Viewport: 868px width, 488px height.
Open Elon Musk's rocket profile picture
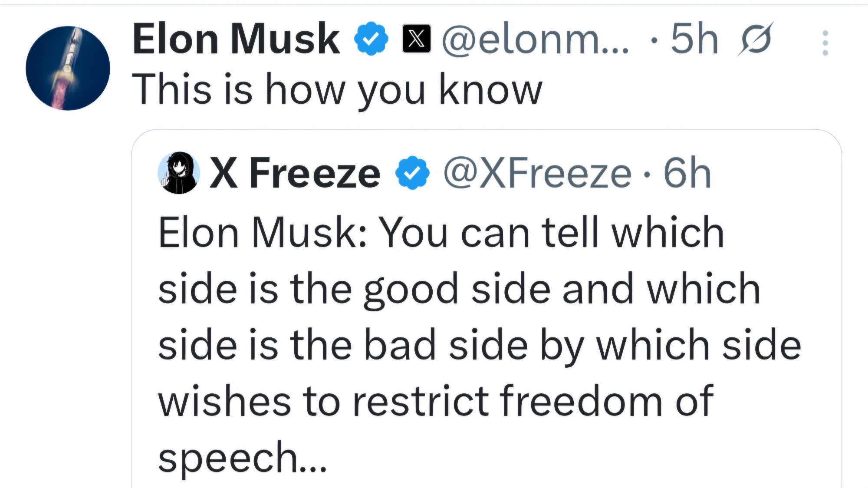(x=68, y=68)
